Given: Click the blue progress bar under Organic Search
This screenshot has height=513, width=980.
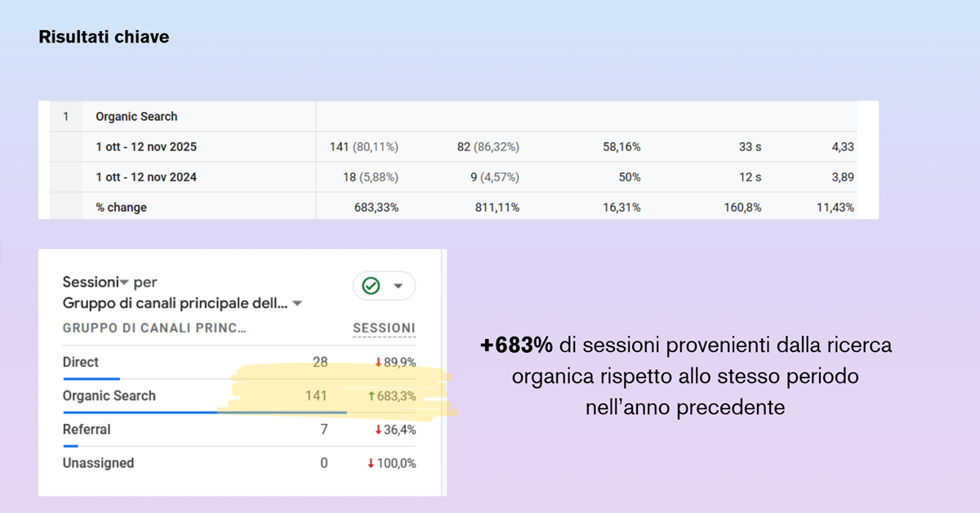Looking at the screenshot, I should tap(204, 413).
